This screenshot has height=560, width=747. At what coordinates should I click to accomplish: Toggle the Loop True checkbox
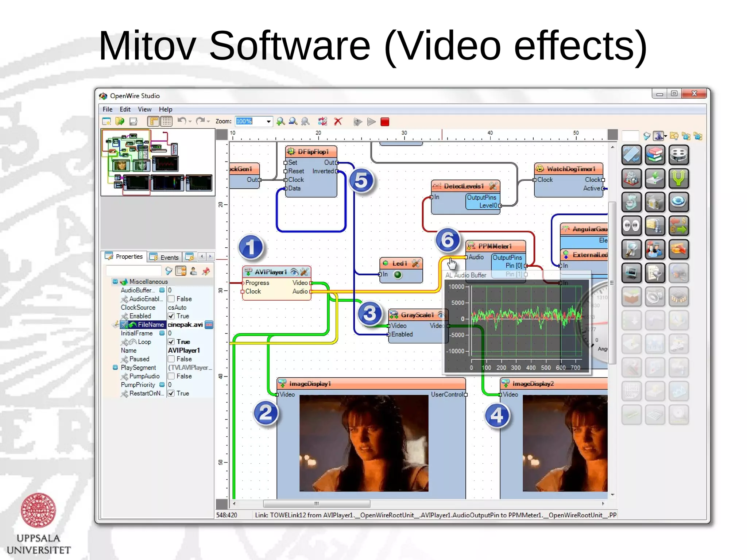pyautogui.click(x=171, y=342)
